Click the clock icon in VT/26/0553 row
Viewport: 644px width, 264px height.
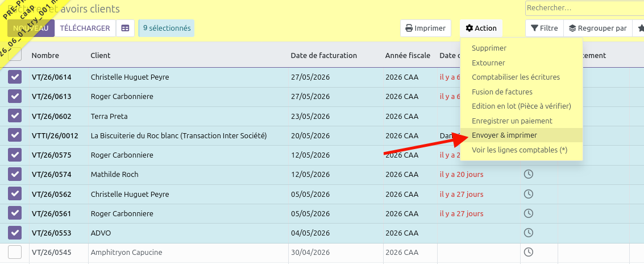pos(529,233)
